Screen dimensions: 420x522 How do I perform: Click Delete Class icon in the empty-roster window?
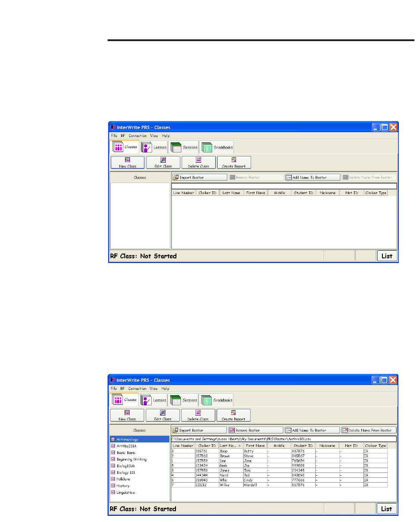(199, 160)
